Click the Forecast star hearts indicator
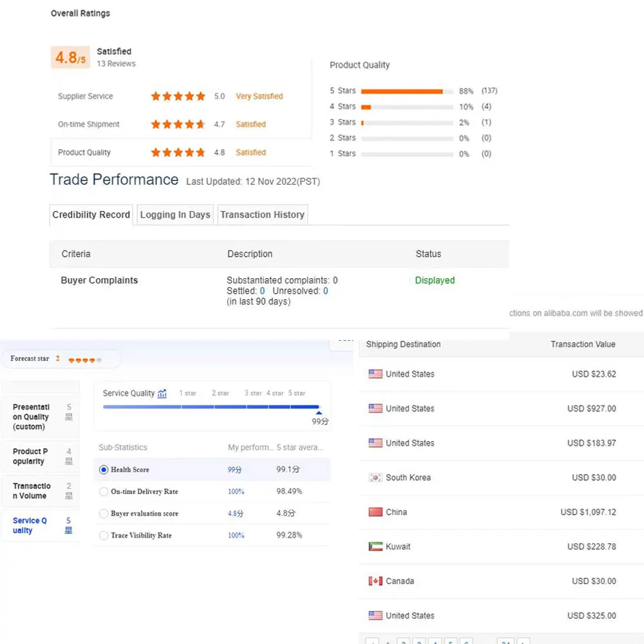 [84, 360]
